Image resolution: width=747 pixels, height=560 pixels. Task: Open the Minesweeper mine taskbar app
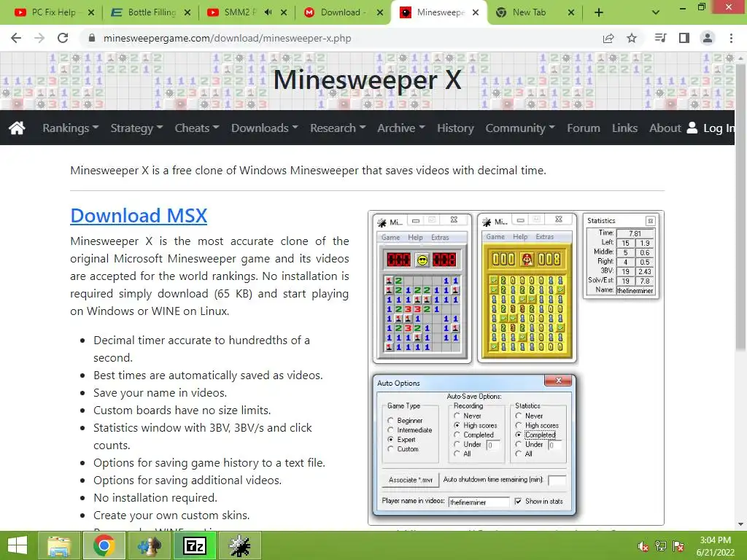(x=239, y=545)
